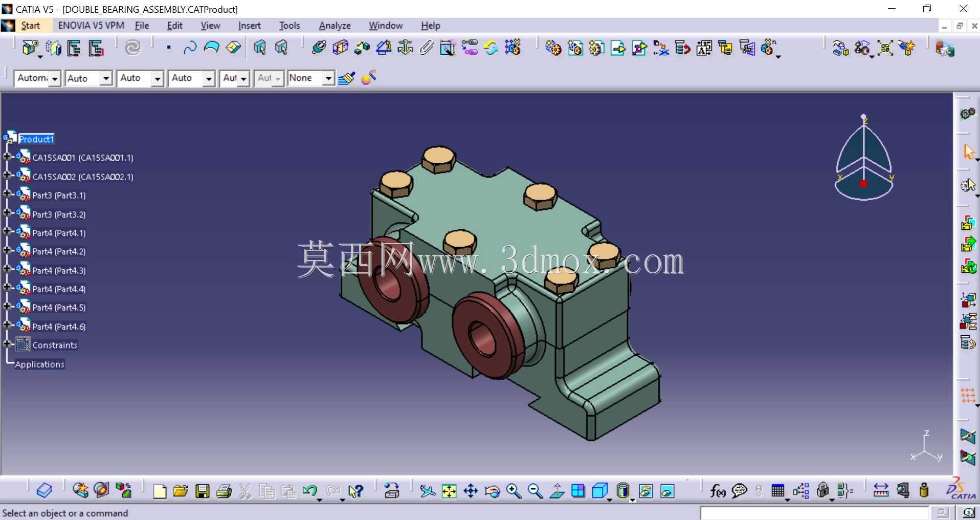This screenshot has width=980, height=520.
Task: Click the Print icon
Action: (224, 491)
